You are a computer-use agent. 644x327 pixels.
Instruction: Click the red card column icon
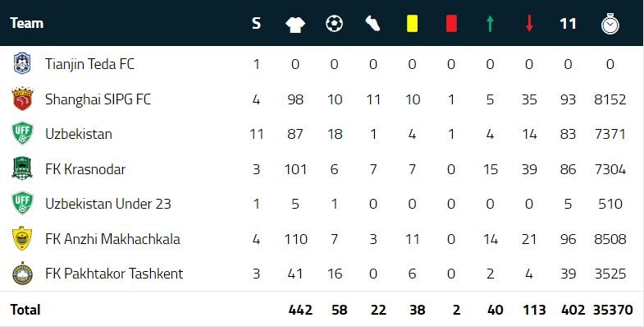(451, 24)
